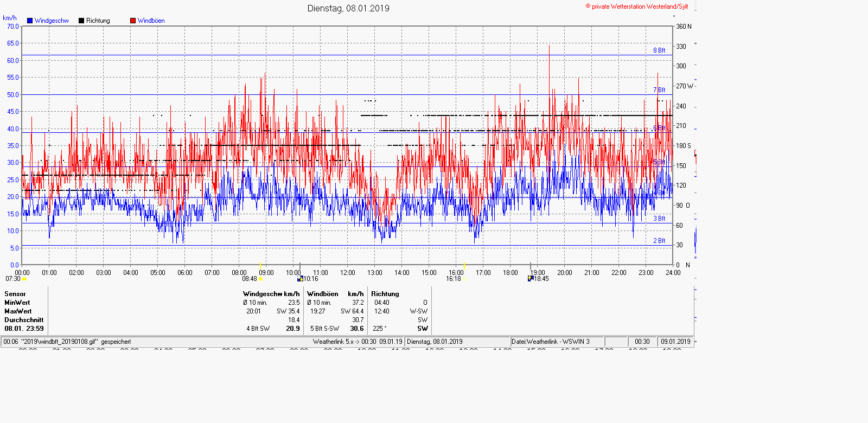Image resolution: width=868 pixels, height=423 pixels.
Task: Click the 'W-SW' direction value
Action: click(x=419, y=311)
